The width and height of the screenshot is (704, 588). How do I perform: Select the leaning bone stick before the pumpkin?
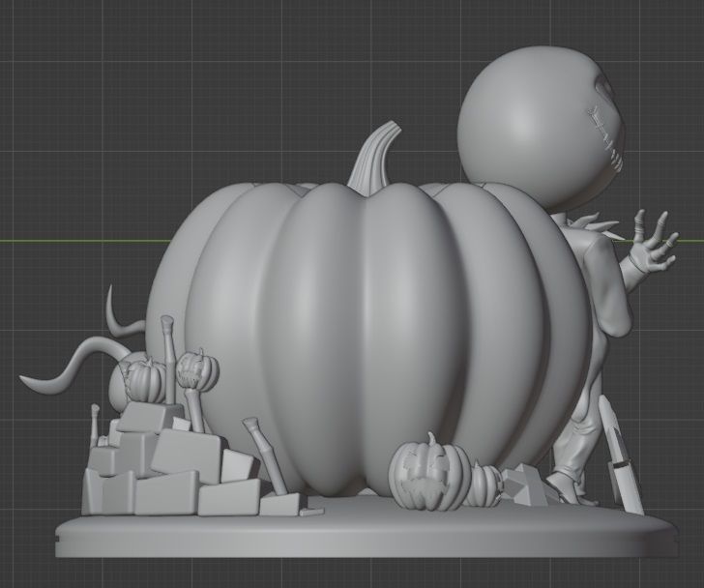265,455
